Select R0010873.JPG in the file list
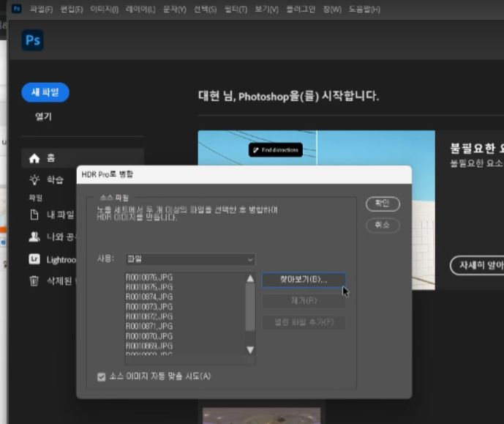The width and height of the screenshot is (504, 424). pos(149,307)
